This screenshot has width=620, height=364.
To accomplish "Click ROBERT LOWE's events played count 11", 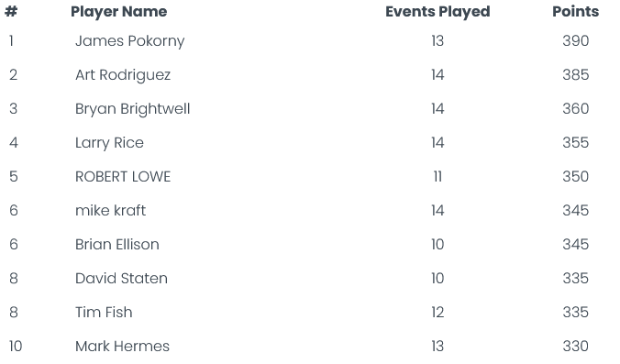I will coord(437,177).
